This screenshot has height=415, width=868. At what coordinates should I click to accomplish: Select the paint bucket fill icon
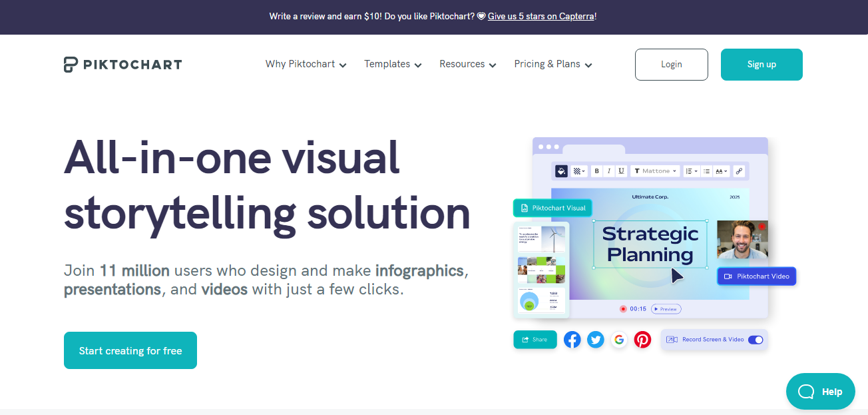pos(560,171)
